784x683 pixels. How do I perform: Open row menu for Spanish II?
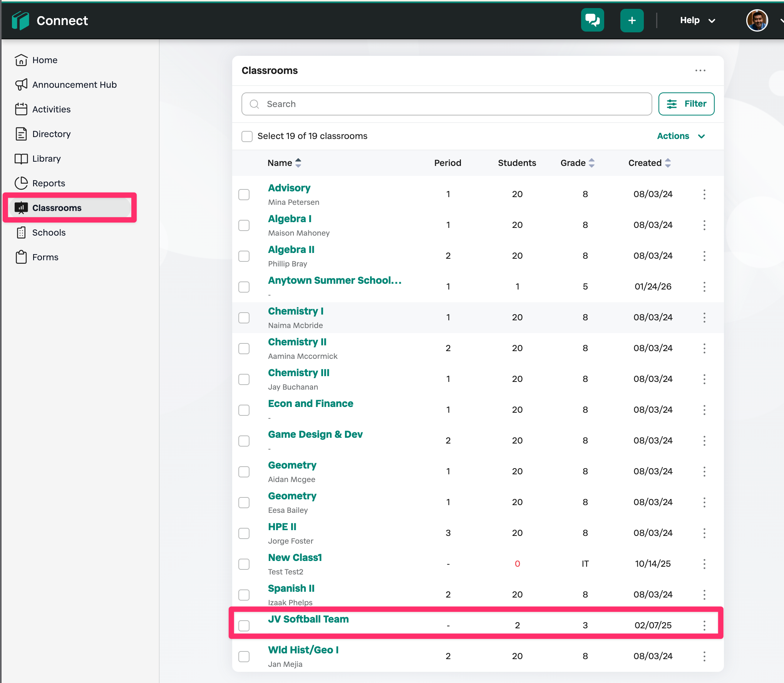(x=704, y=594)
